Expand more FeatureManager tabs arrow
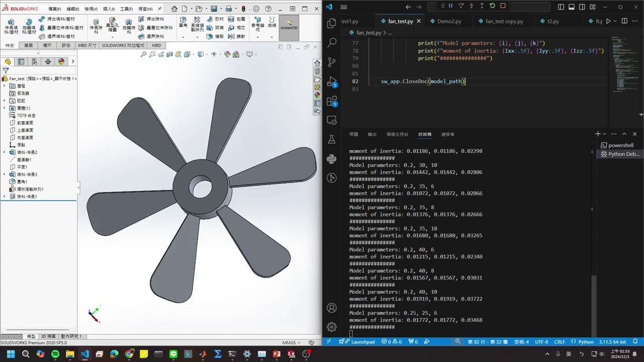 point(73,61)
